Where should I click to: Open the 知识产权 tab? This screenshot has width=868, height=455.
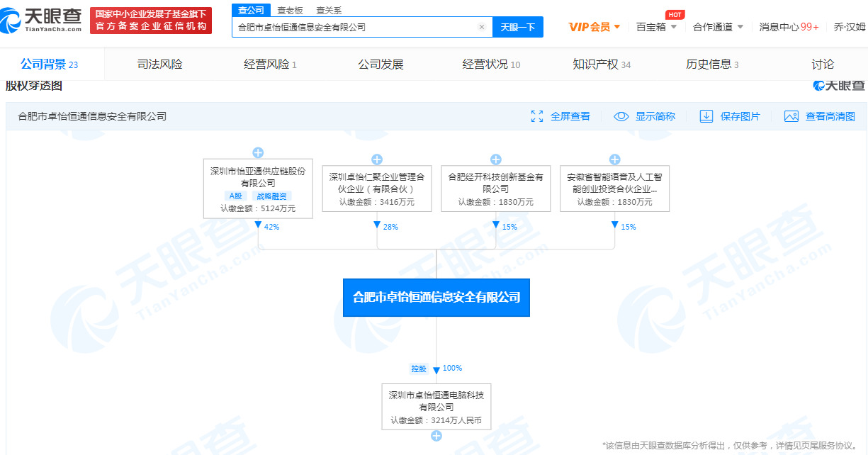pyautogui.click(x=602, y=64)
